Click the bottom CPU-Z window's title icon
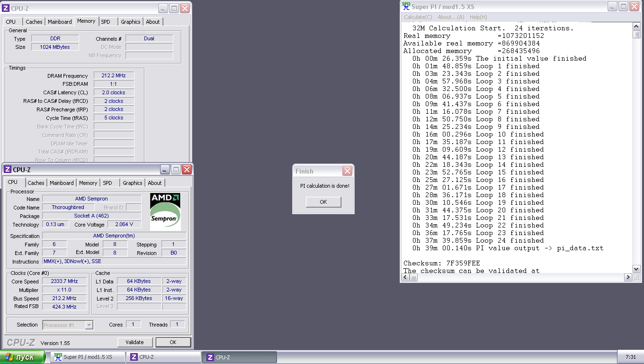This screenshot has height=364, width=644. point(8,169)
